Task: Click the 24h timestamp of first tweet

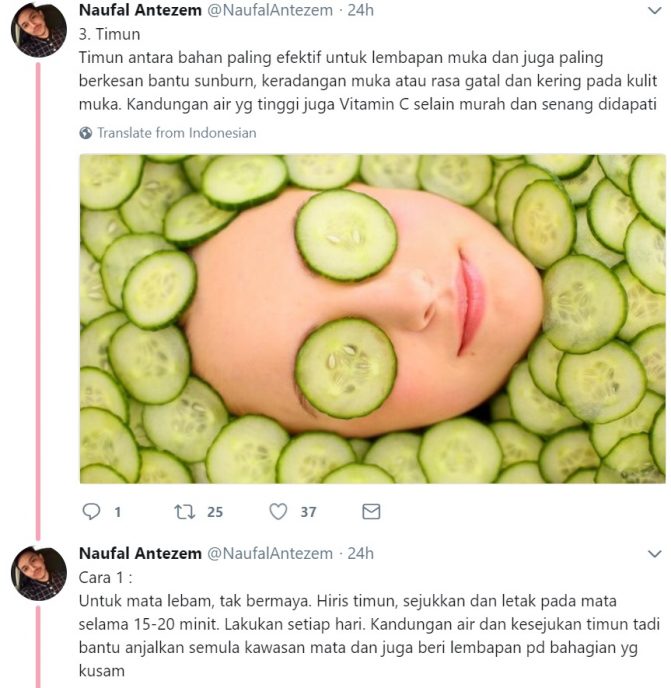Action: [x=360, y=10]
